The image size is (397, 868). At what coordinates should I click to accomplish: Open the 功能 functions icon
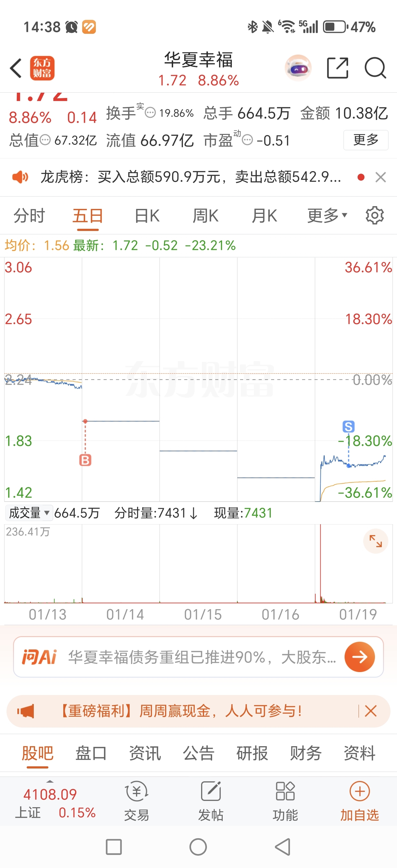point(285,801)
